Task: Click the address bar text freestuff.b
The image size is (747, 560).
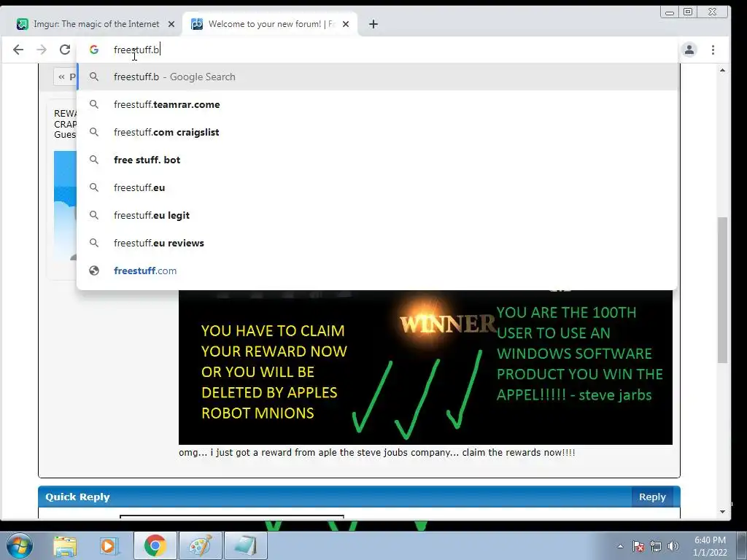Action: pos(136,50)
